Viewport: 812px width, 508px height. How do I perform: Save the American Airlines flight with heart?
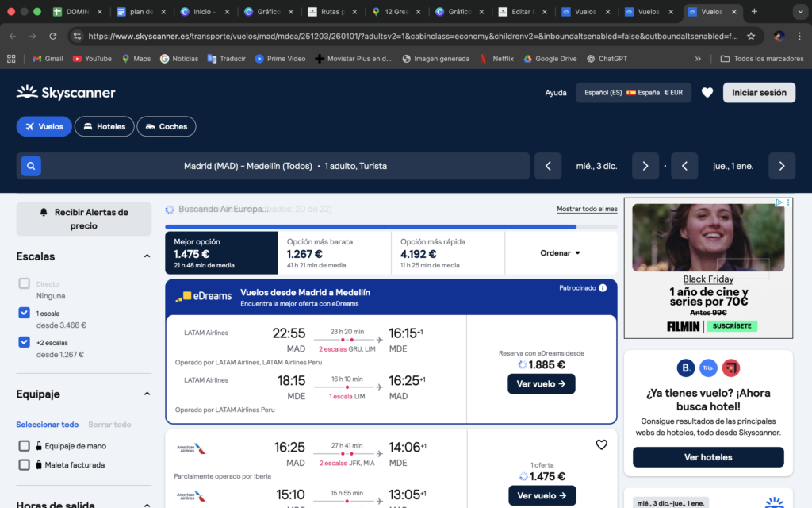coord(601,444)
